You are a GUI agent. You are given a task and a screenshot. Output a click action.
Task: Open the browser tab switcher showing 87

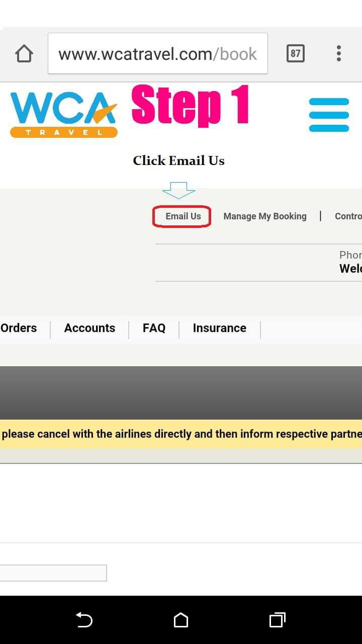point(296,53)
